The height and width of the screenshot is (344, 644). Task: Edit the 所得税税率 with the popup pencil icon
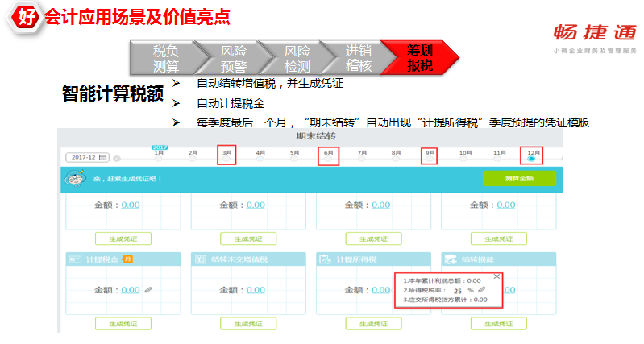point(481,289)
